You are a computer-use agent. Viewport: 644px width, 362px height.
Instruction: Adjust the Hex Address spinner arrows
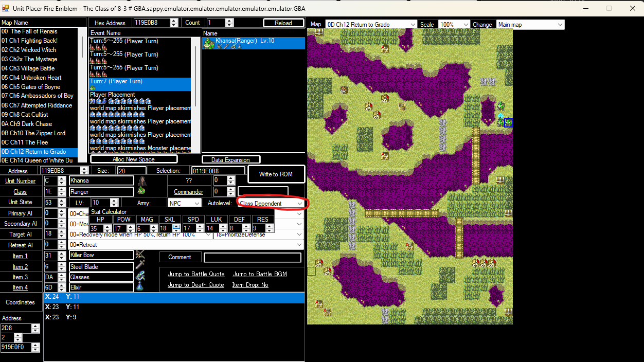[174, 23]
